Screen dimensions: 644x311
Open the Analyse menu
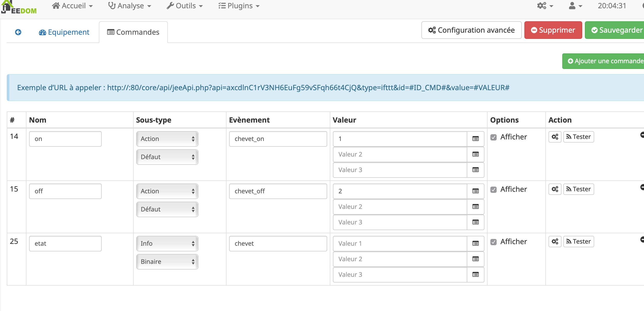tap(129, 6)
